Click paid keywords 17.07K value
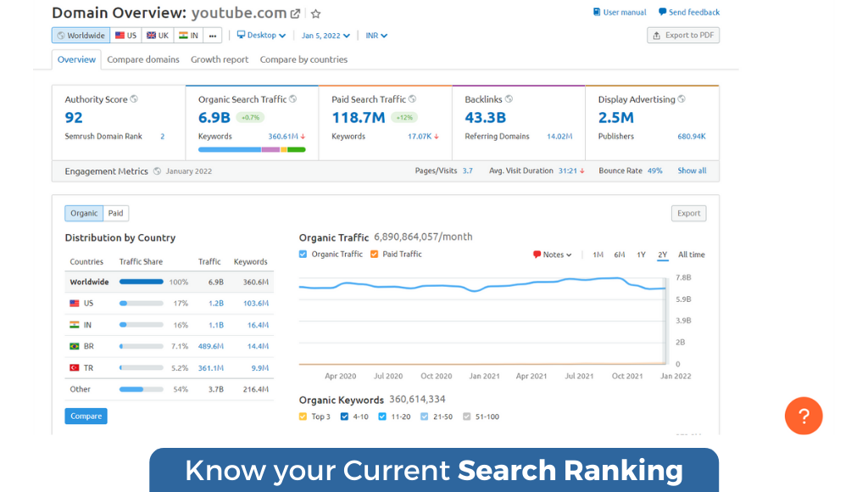 tap(420, 137)
